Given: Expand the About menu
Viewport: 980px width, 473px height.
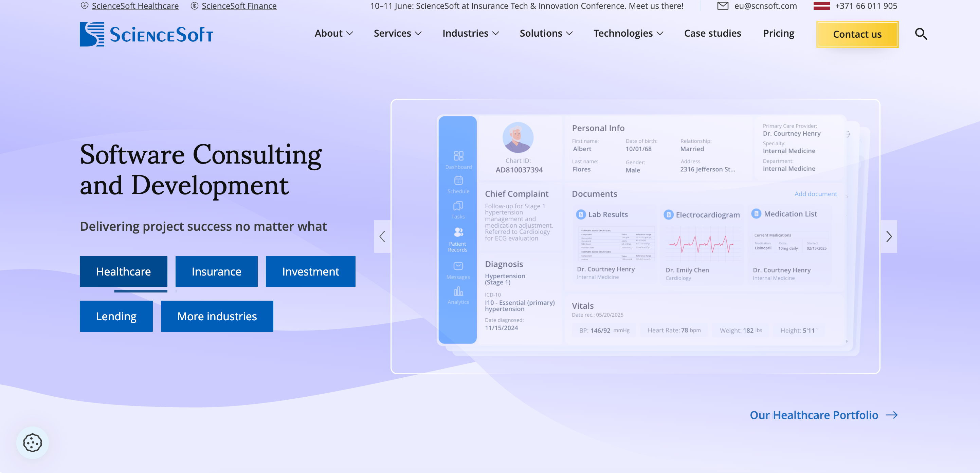Looking at the screenshot, I should click(x=334, y=34).
